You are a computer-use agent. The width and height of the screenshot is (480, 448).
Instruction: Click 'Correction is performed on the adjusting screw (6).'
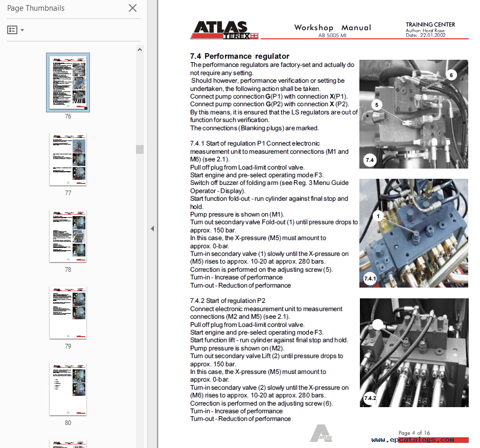(x=261, y=404)
